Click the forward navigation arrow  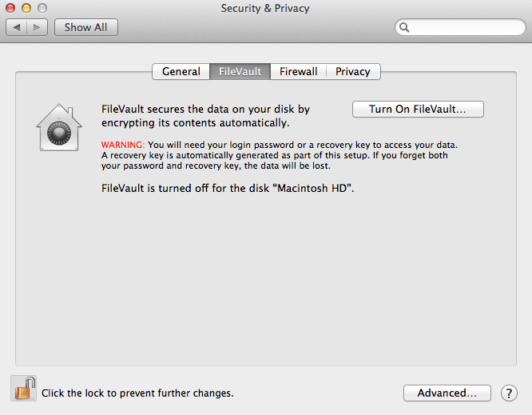tap(37, 27)
